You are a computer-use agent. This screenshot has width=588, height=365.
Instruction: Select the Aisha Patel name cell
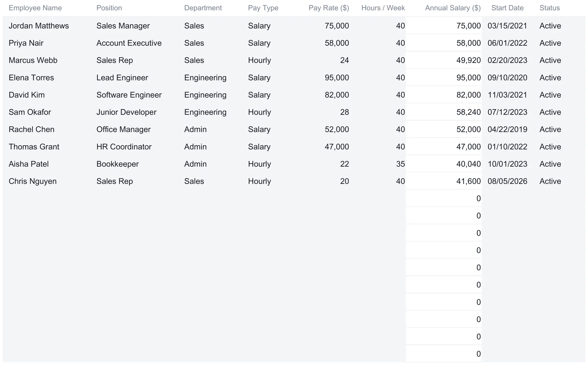(x=29, y=164)
